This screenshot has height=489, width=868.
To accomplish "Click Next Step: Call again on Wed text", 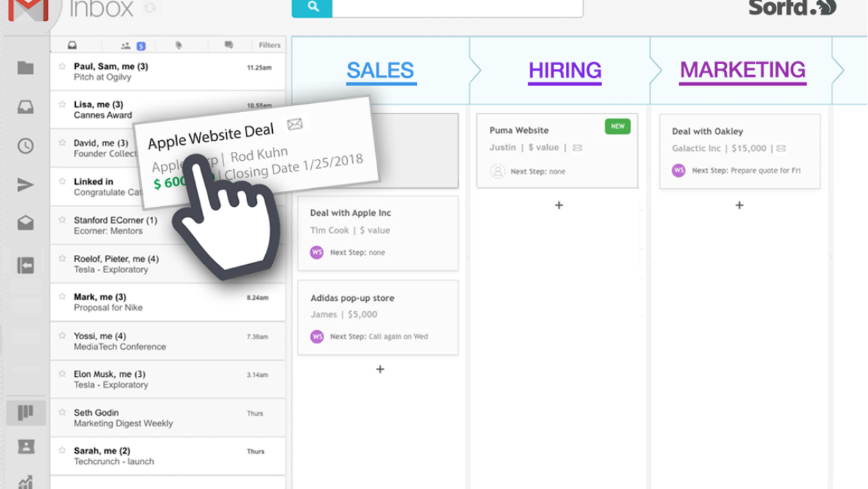I will 379,336.
